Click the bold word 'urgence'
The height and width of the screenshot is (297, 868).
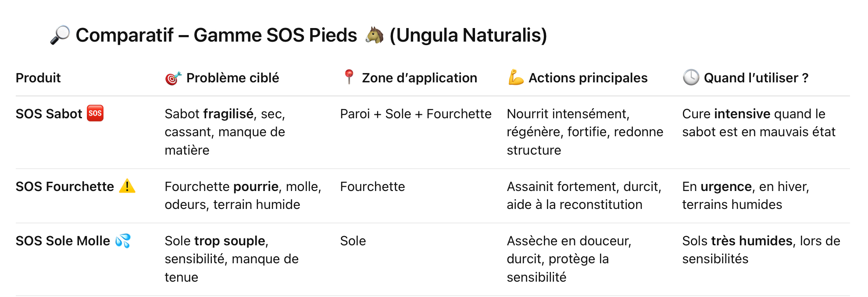pos(726,187)
